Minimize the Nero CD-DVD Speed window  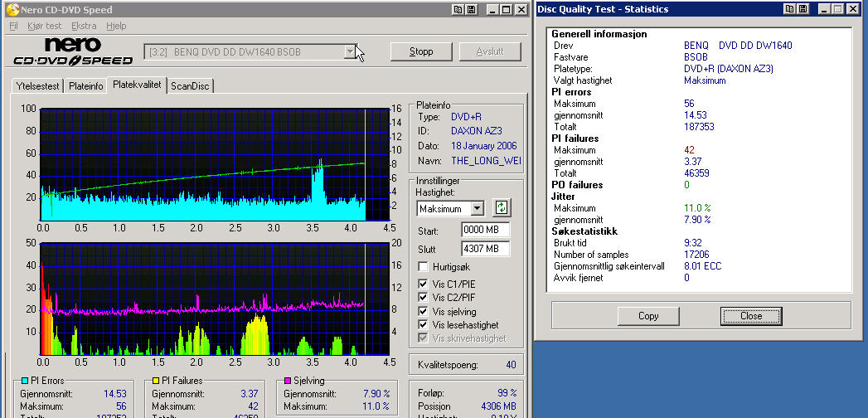494,9
